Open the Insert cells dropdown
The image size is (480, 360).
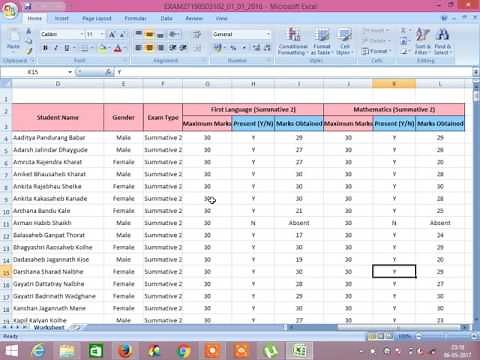[376, 30]
